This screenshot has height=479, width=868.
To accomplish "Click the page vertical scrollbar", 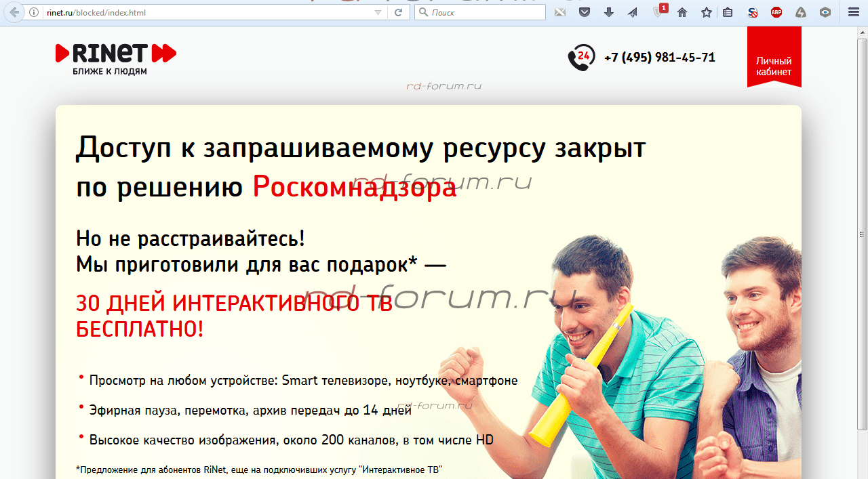I will coord(862,271).
